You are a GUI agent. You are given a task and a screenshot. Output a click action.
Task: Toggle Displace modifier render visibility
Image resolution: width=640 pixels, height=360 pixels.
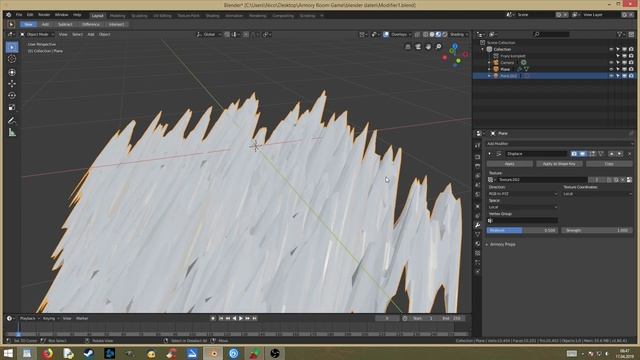574,154
